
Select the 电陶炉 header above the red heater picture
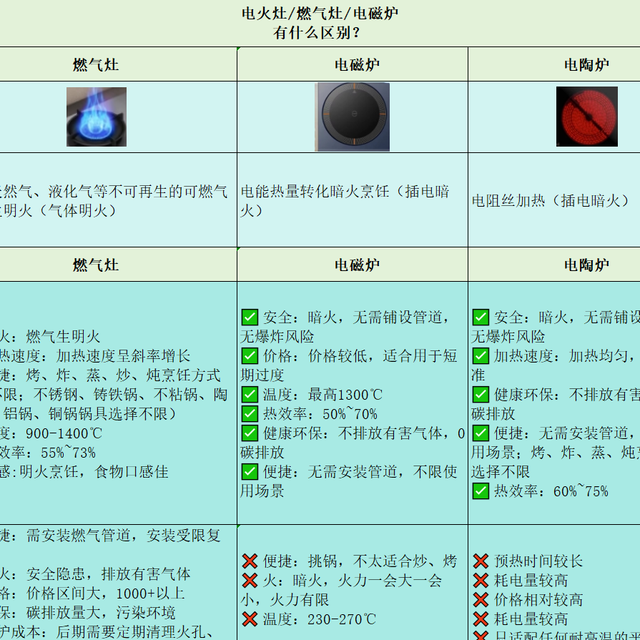554,64
